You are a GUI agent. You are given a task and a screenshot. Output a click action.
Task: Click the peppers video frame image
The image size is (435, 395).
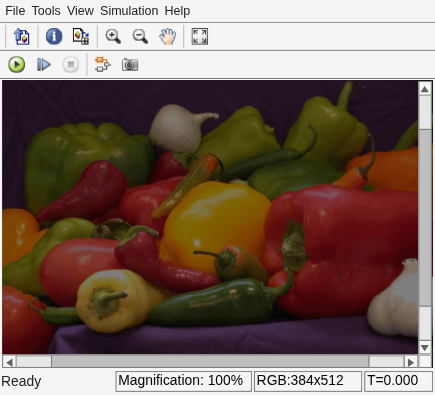(210, 217)
